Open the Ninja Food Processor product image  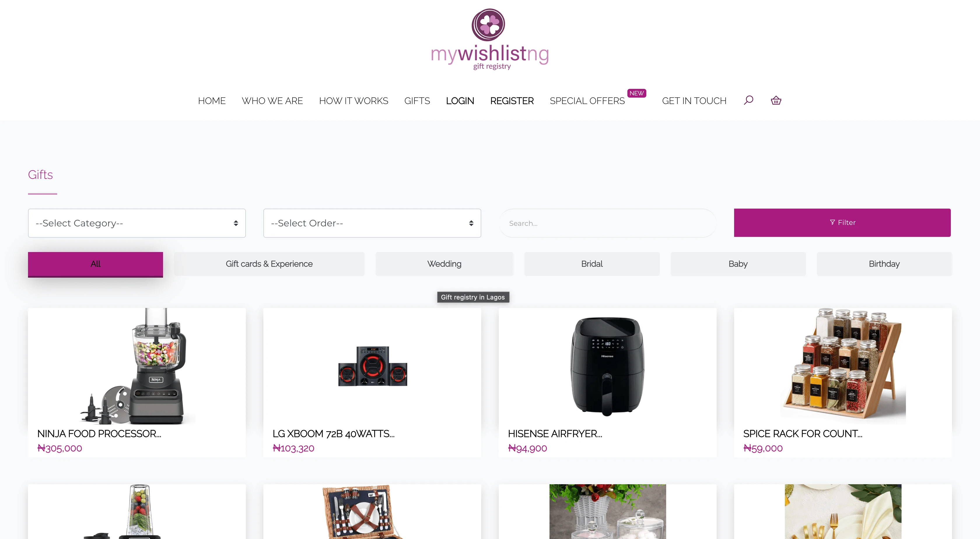point(137,366)
